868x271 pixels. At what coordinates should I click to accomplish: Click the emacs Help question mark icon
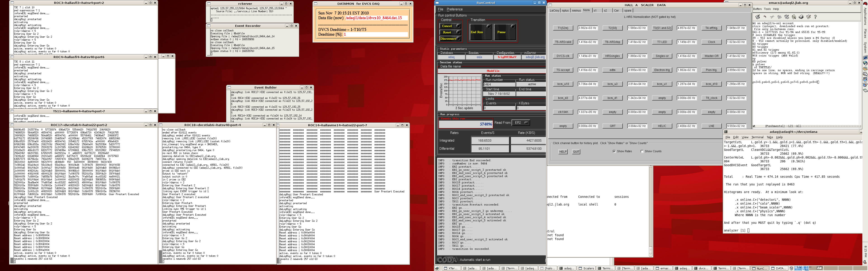[815, 17]
